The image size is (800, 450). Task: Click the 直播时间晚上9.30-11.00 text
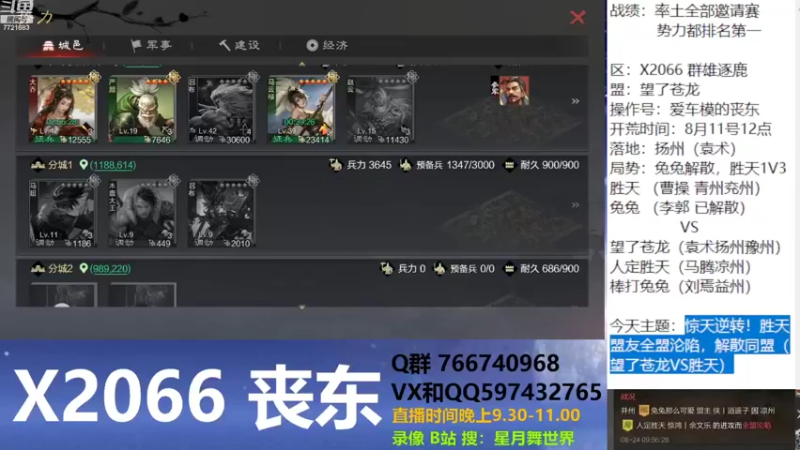click(x=486, y=415)
